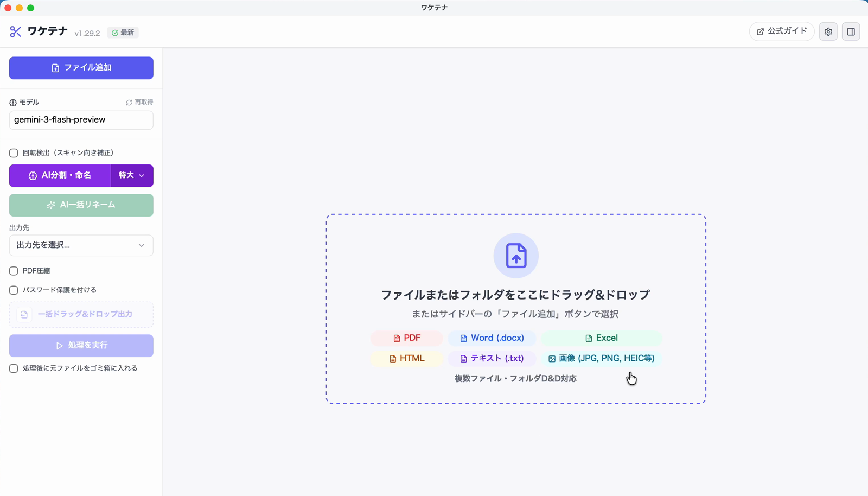Image resolution: width=868 pixels, height=496 pixels.
Task: Click the green 最新 status badge
Action: [123, 33]
